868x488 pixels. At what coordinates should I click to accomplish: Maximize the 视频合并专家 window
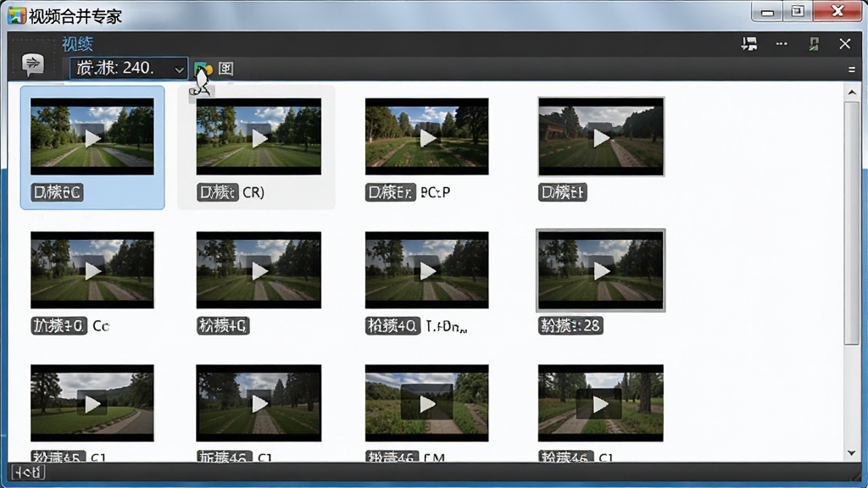798,12
